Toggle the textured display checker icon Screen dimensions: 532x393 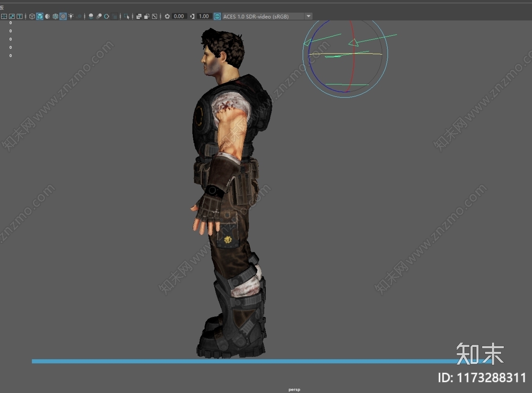(x=63, y=16)
